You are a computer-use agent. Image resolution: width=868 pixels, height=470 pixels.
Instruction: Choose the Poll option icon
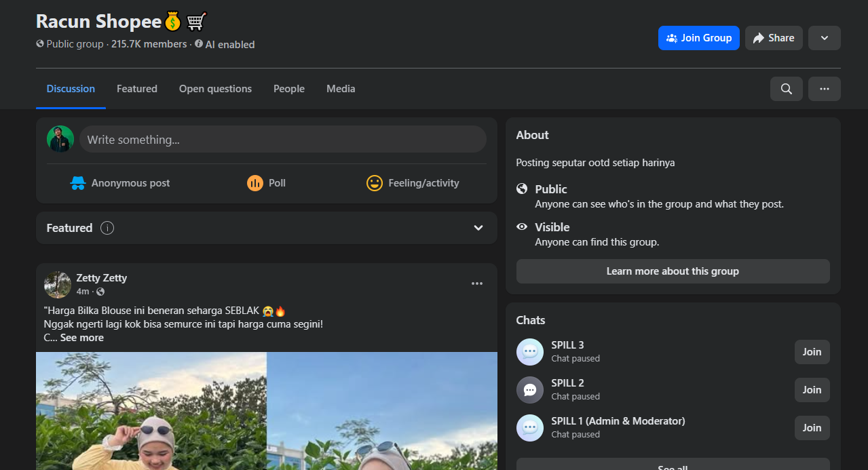pyautogui.click(x=255, y=183)
